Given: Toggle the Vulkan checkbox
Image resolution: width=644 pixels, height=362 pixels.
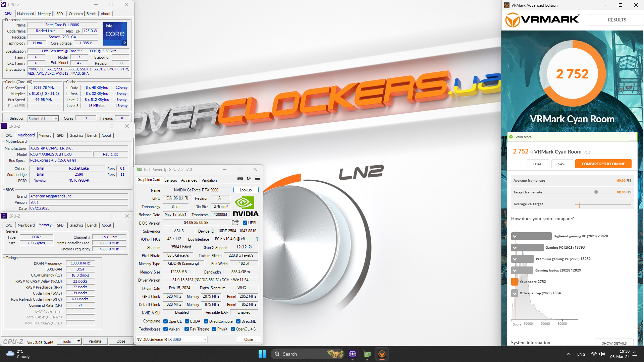Looking at the screenshot, I should pos(165,329).
